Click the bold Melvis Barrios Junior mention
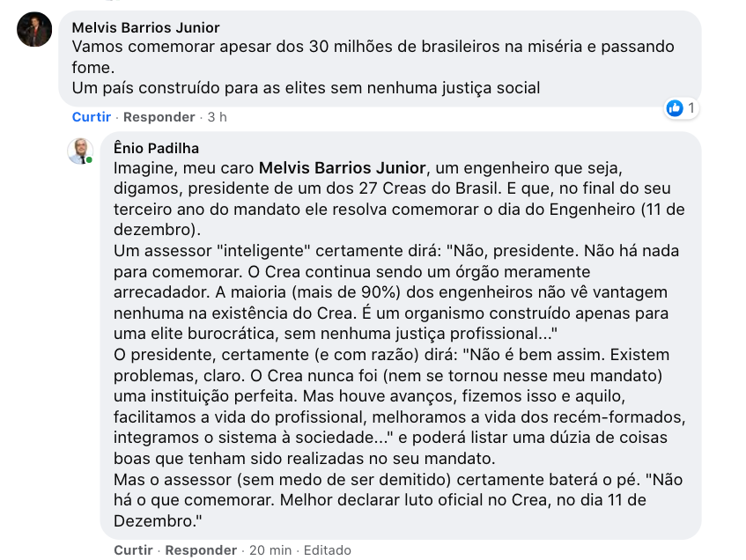This screenshot has width=746, height=560. click(x=343, y=167)
